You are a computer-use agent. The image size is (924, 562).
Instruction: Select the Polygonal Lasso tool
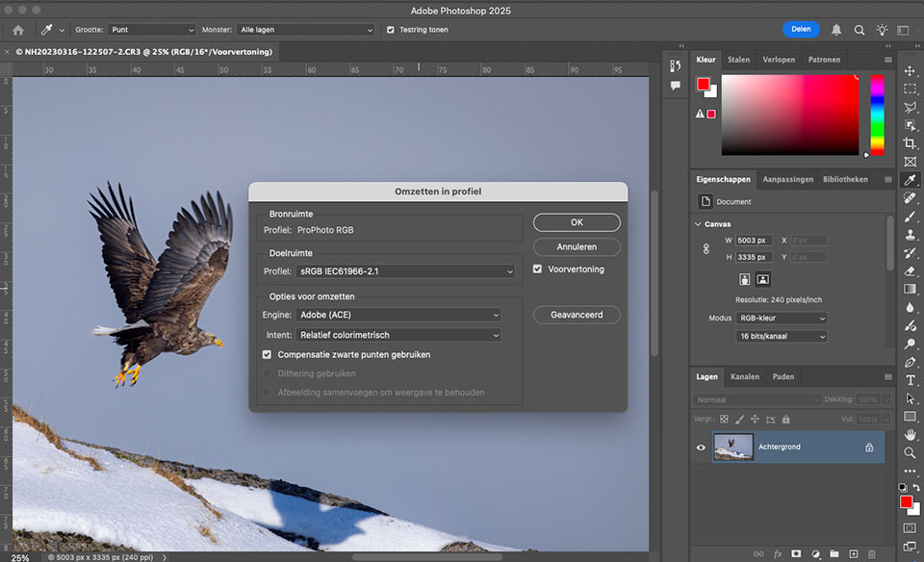[x=910, y=107]
